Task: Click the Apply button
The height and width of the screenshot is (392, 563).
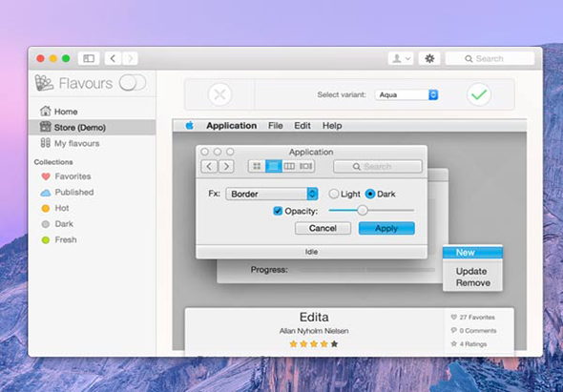Action: point(386,228)
